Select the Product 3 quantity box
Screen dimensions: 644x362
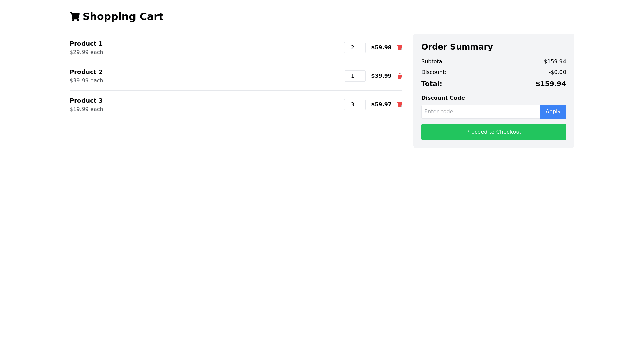tap(355, 105)
